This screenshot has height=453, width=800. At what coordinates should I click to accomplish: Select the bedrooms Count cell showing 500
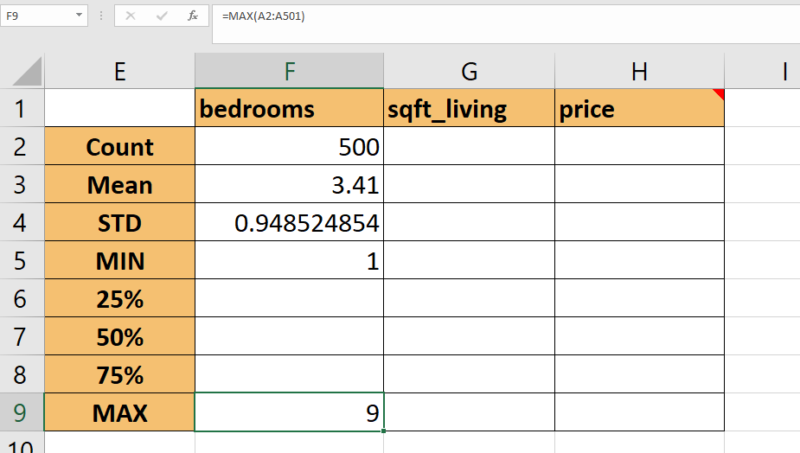(x=289, y=147)
